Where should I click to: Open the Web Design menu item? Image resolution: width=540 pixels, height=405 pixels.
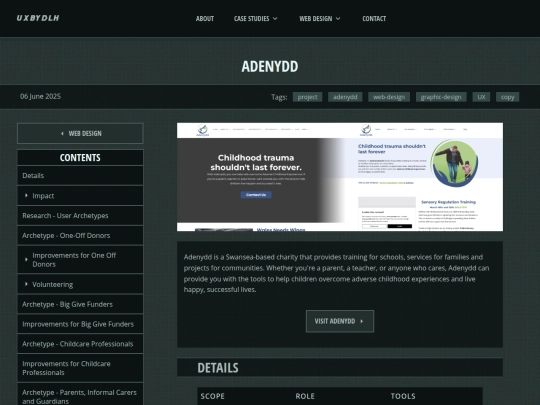[x=315, y=19]
